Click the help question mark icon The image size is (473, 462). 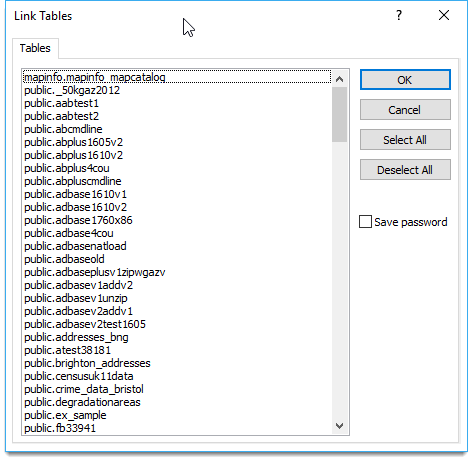coord(399,15)
